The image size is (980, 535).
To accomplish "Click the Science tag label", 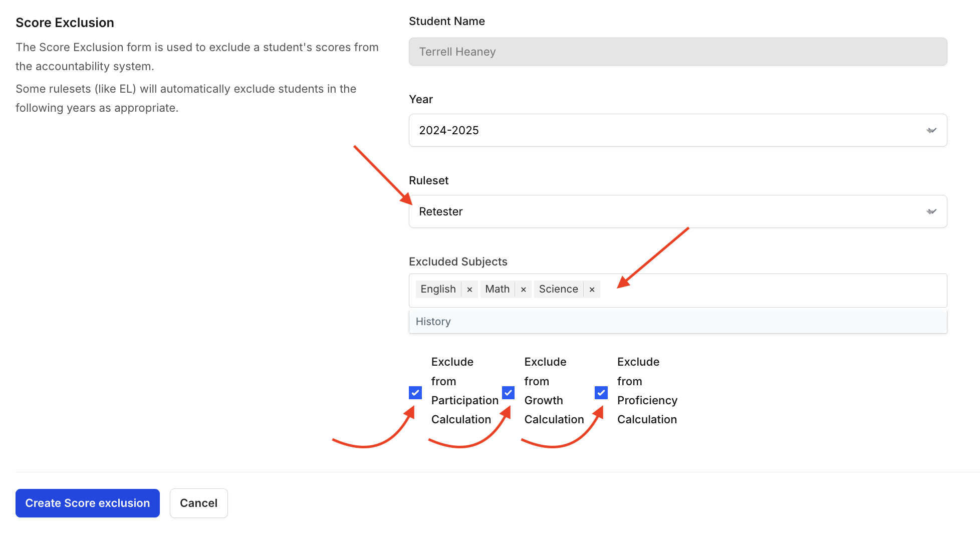I will pos(558,289).
